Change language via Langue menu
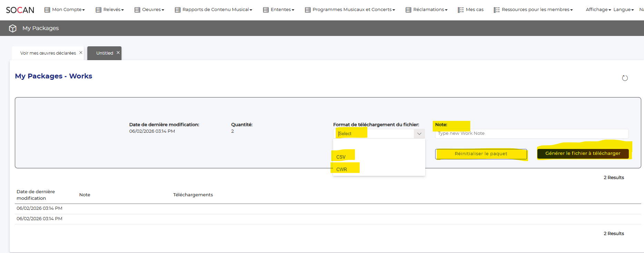This screenshot has height=253, width=644. (x=623, y=10)
